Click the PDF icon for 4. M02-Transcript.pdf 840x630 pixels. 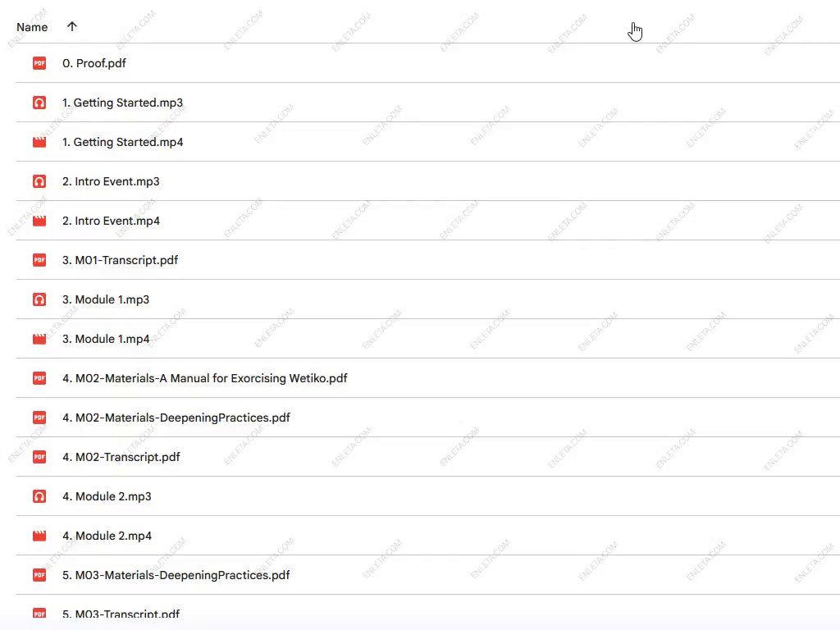[x=39, y=457]
